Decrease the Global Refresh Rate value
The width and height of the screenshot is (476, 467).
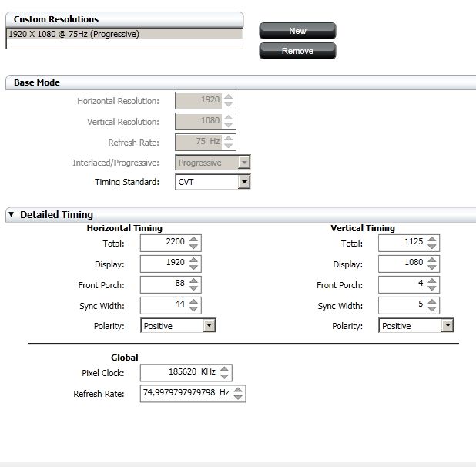point(238,397)
